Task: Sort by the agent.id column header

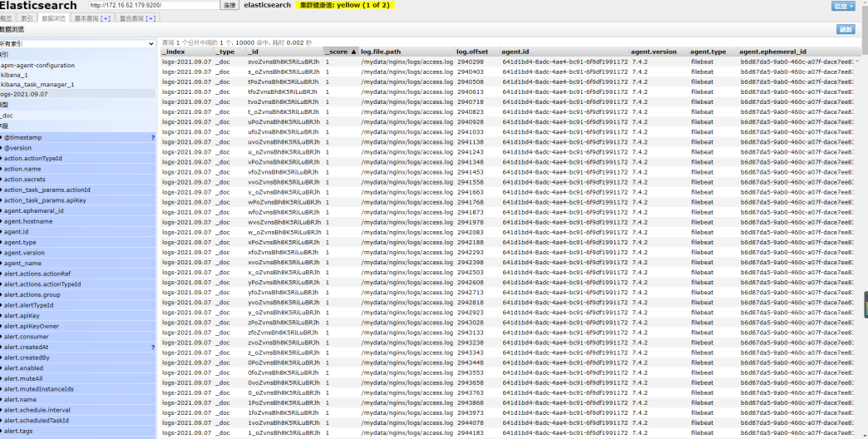Action: [x=564, y=52]
